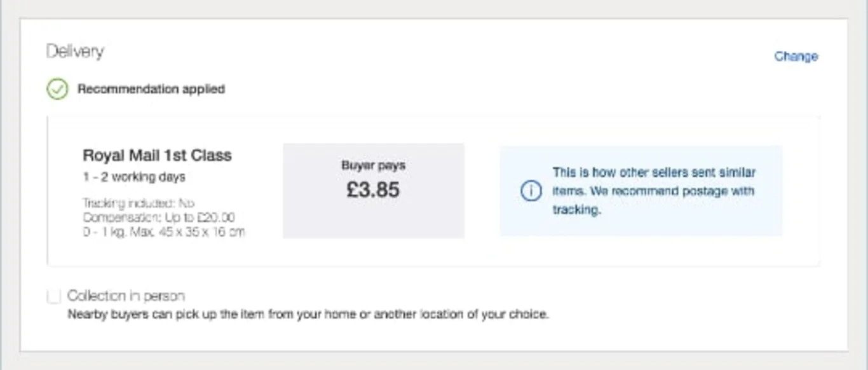Click the postage with tracking recommendation message

pos(653,191)
